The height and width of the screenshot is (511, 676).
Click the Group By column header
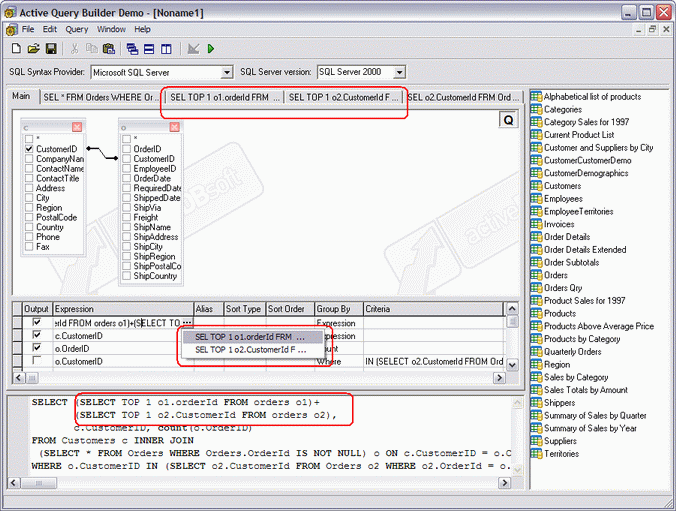click(339, 309)
